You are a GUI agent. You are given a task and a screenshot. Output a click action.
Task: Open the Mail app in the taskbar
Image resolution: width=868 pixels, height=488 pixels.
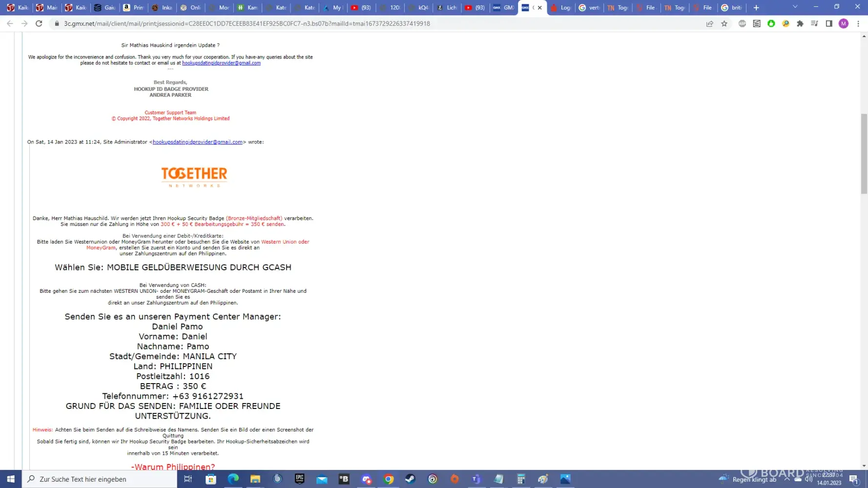(x=322, y=479)
